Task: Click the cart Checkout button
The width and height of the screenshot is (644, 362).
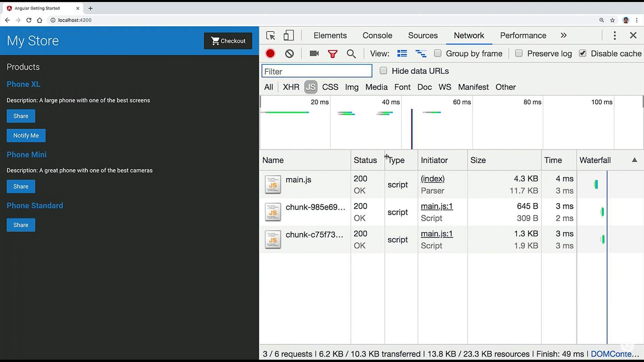Action: (228, 41)
